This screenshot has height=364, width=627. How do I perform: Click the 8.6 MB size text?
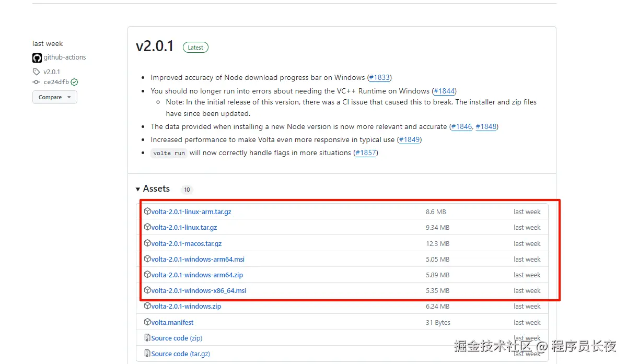pos(436,212)
